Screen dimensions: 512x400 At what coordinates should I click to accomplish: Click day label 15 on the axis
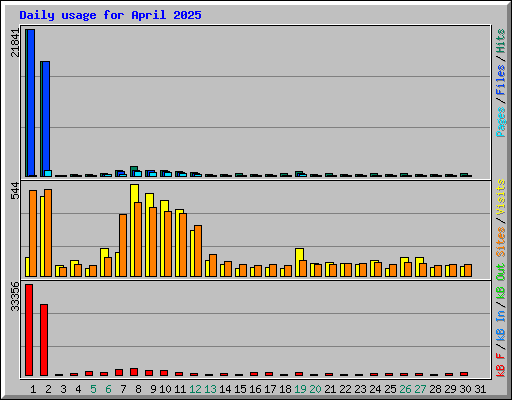240,389
